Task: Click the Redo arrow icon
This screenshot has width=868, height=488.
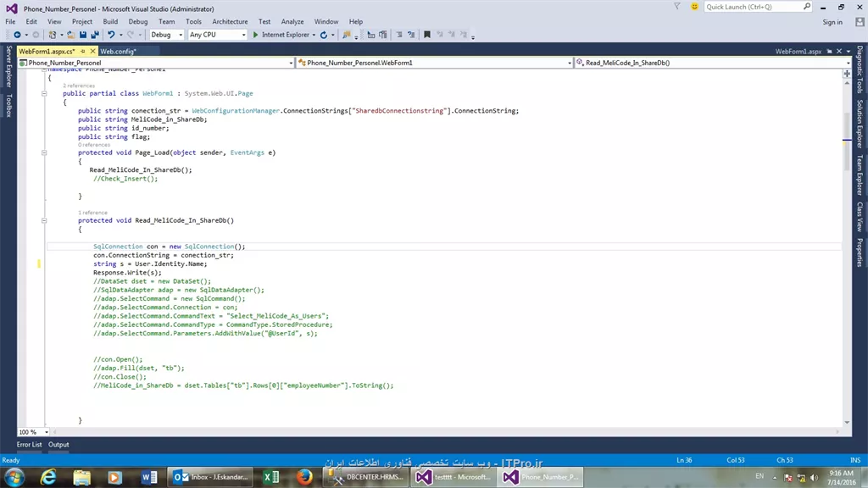Action: click(131, 35)
